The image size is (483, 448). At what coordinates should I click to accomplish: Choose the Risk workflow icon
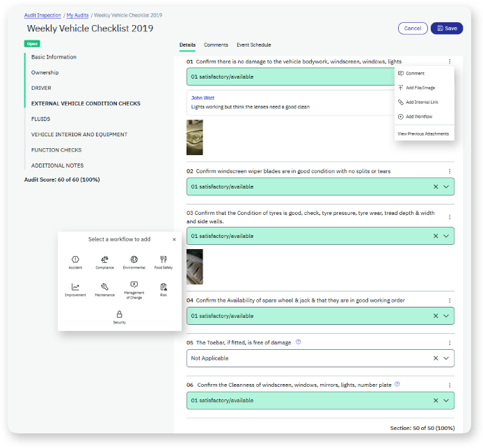coord(164,287)
